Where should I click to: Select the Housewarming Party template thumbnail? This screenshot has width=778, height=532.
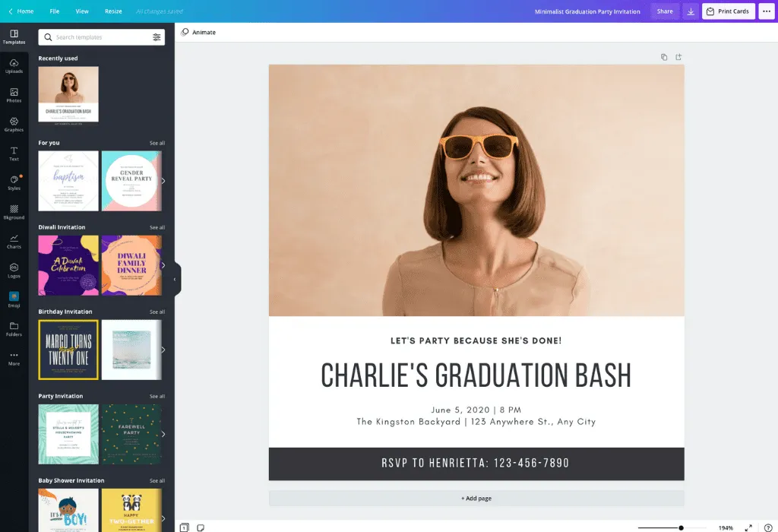click(68, 434)
